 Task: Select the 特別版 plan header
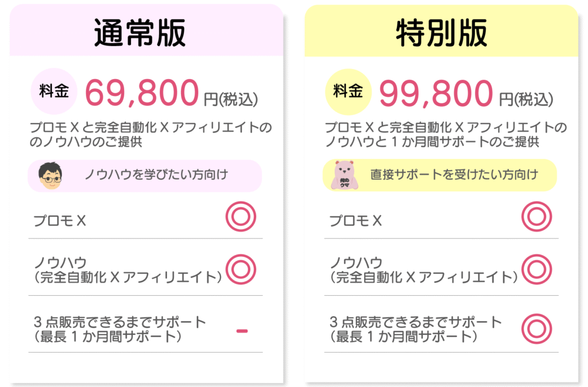(441, 32)
